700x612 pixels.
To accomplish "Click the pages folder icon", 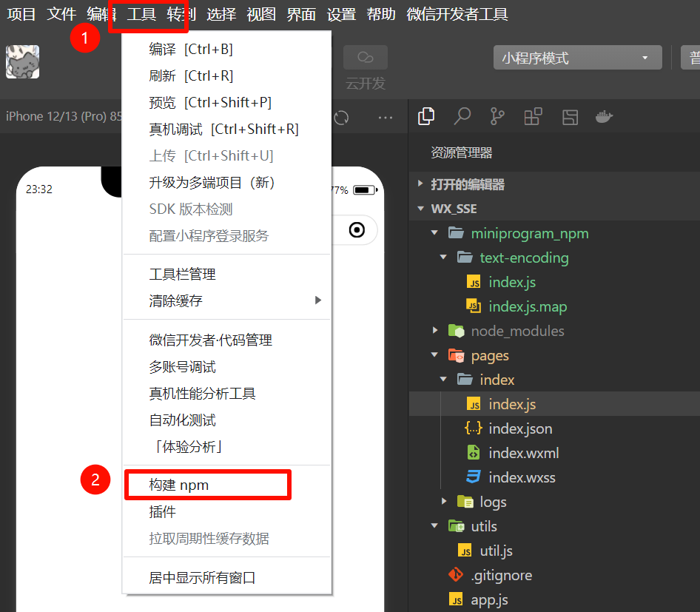I will pyautogui.click(x=457, y=355).
